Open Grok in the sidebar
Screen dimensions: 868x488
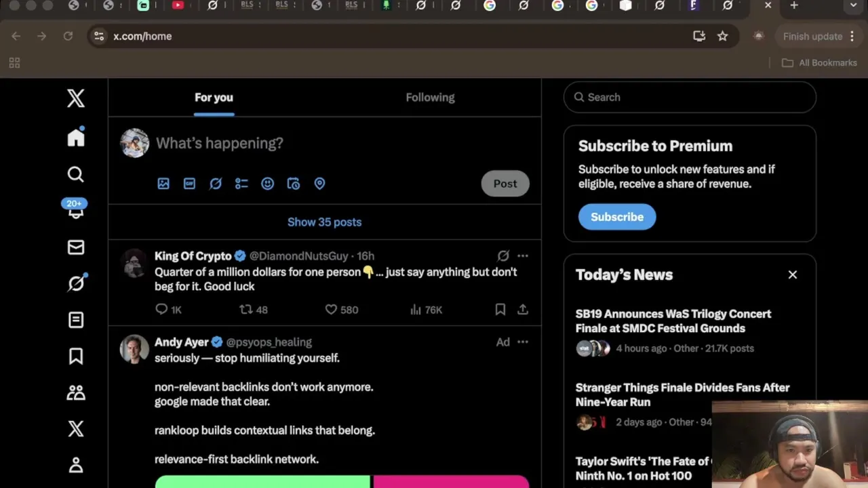click(76, 283)
